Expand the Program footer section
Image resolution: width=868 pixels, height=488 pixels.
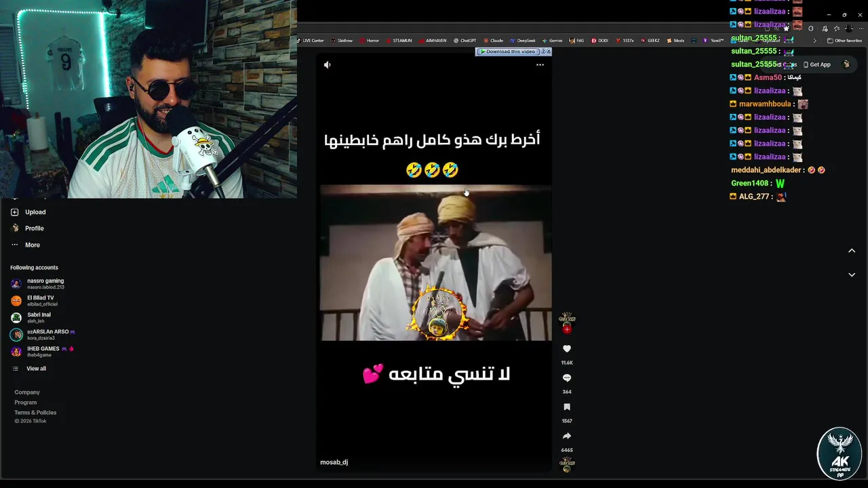click(x=26, y=403)
